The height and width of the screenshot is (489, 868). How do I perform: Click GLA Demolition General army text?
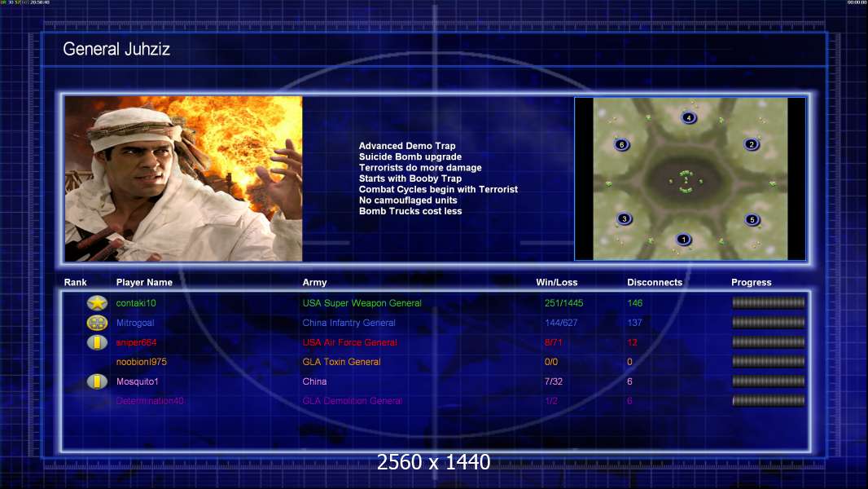[x=352, y=401]
